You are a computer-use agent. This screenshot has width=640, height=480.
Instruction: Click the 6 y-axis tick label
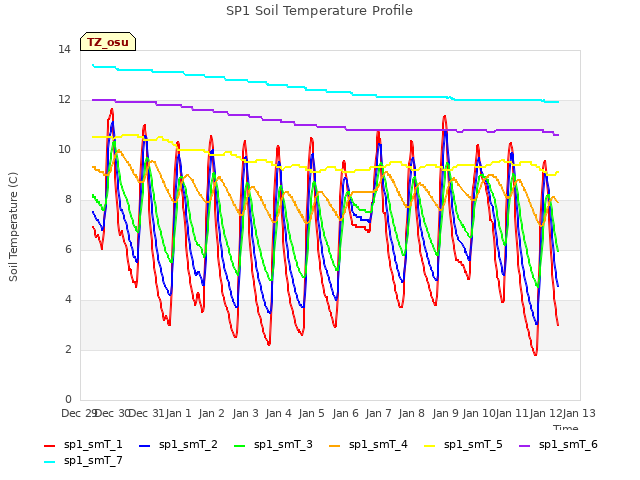coord(68,250)
